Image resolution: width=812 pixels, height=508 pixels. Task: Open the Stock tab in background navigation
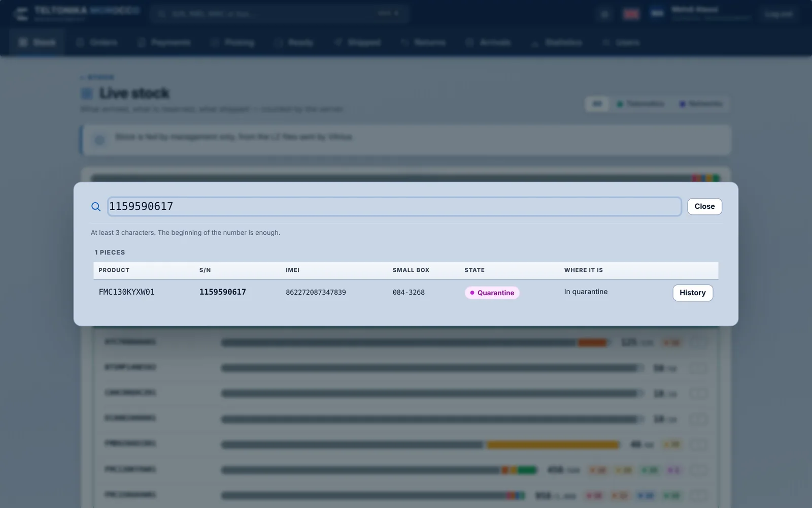(x=38, y=42)
